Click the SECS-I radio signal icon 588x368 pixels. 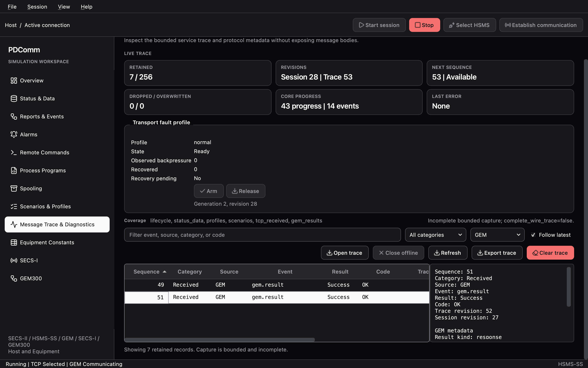(x=14, y=260)
